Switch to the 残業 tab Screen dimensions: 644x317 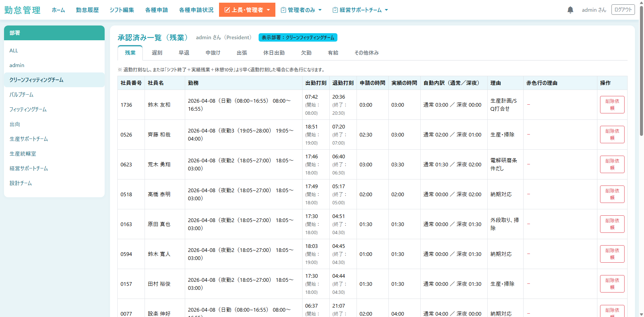(130, 53)
